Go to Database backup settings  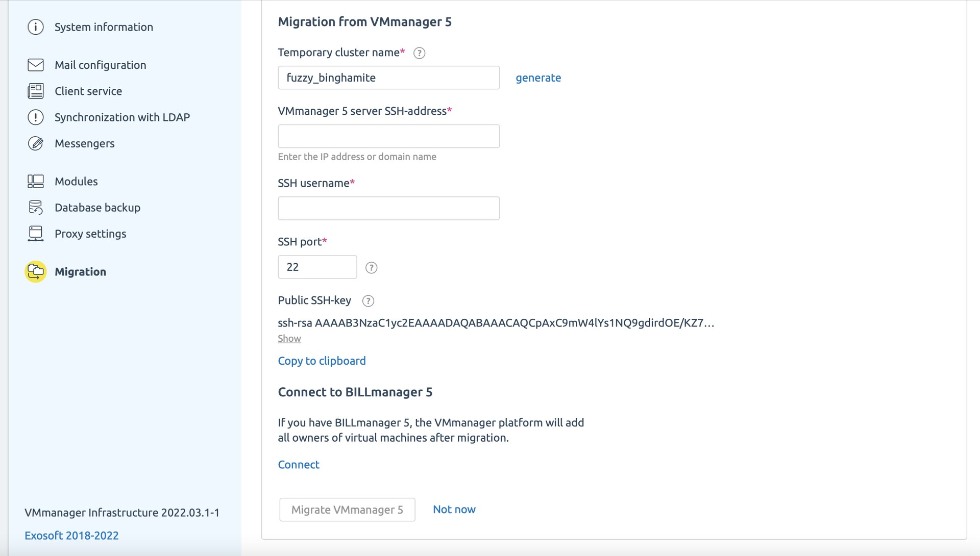pyautogui.click(x=97, y=208)
